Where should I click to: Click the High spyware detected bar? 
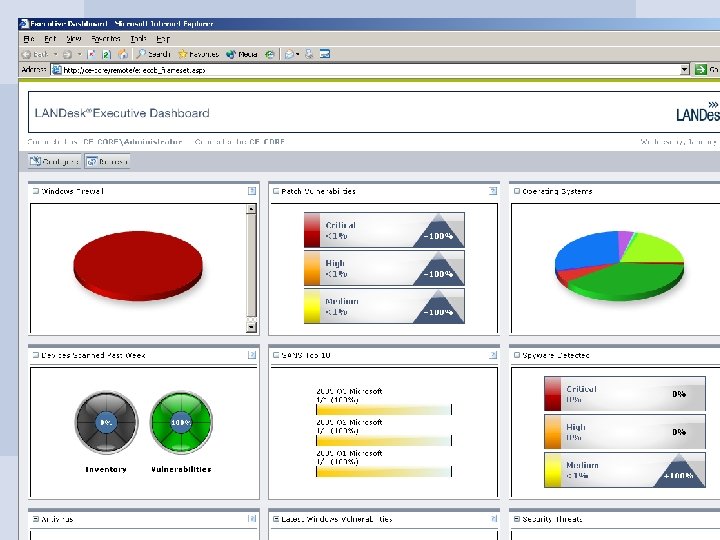(x=625, y=432)
